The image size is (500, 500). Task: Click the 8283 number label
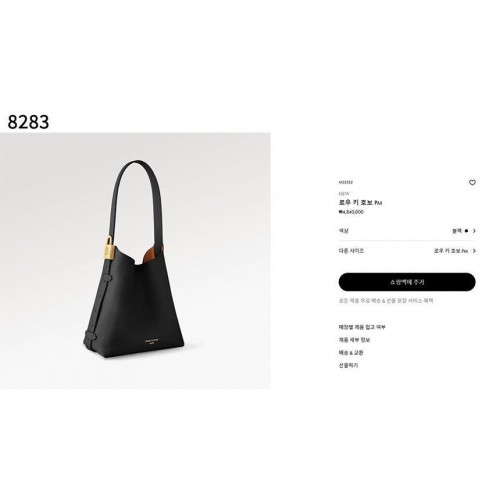[x=28, y=122]
